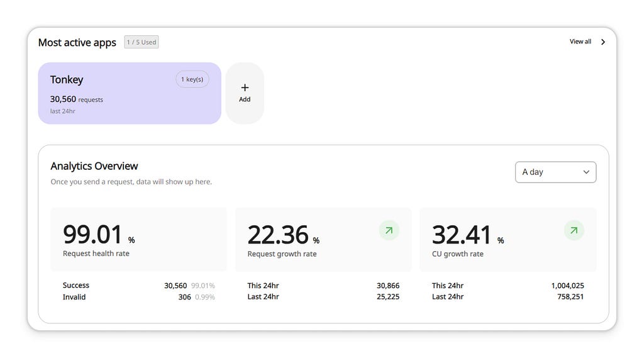Click the Most active apps heading

click(77, 42)
